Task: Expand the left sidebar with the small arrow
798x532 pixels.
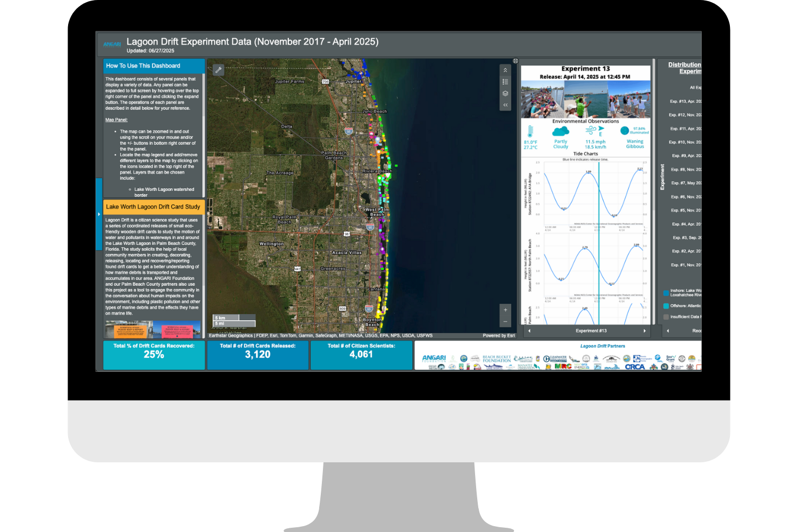Action: (99, 214)
